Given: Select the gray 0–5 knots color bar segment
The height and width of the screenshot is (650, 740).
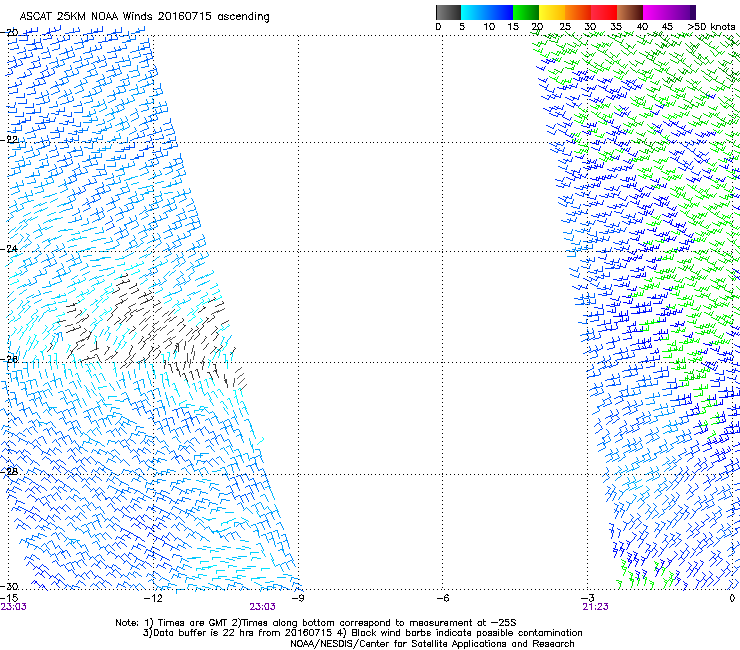Looking at the screenshot, I should click(x=448, y=12).
